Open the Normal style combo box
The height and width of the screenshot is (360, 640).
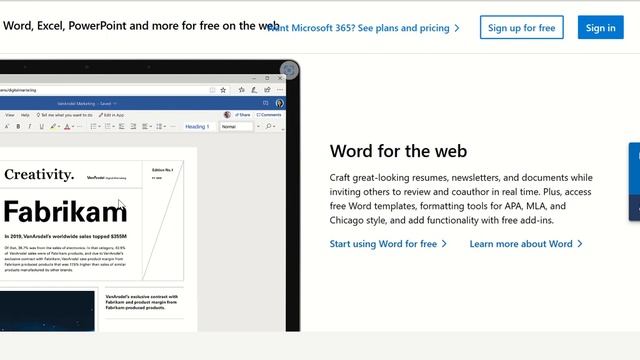coord(236,127)
